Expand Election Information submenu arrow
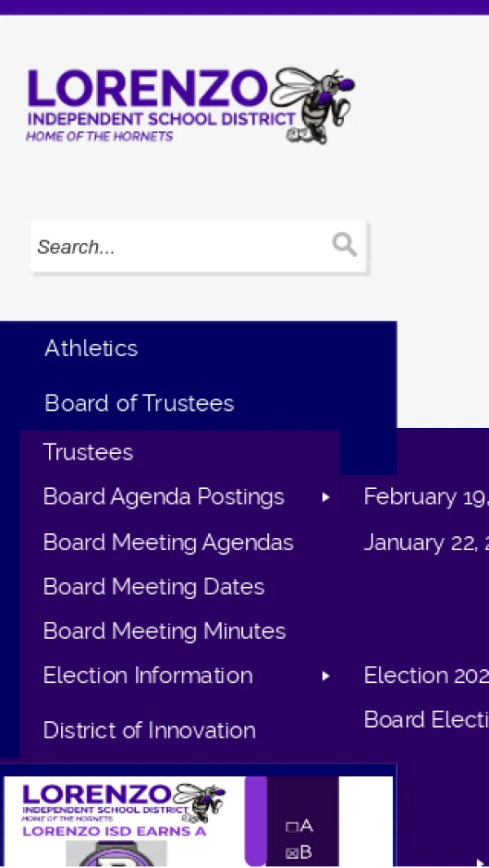 tap(326, 676)
